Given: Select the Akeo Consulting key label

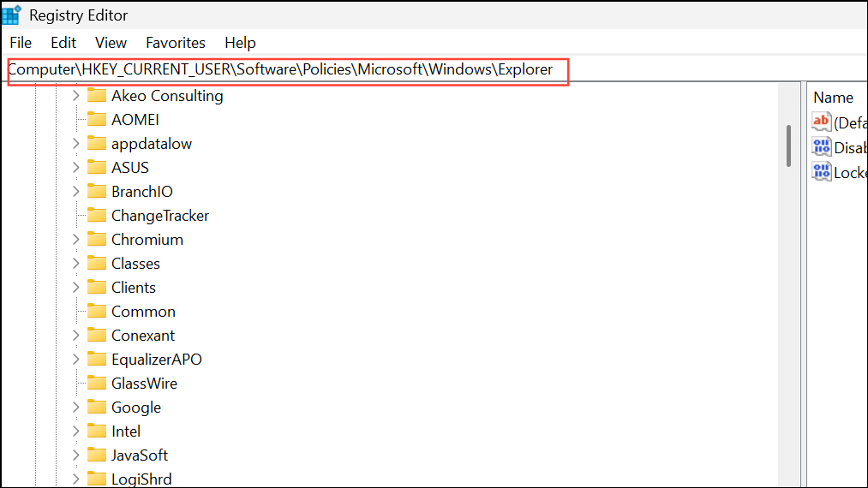Looking at the screenshot, I should (x=167, y=96).
